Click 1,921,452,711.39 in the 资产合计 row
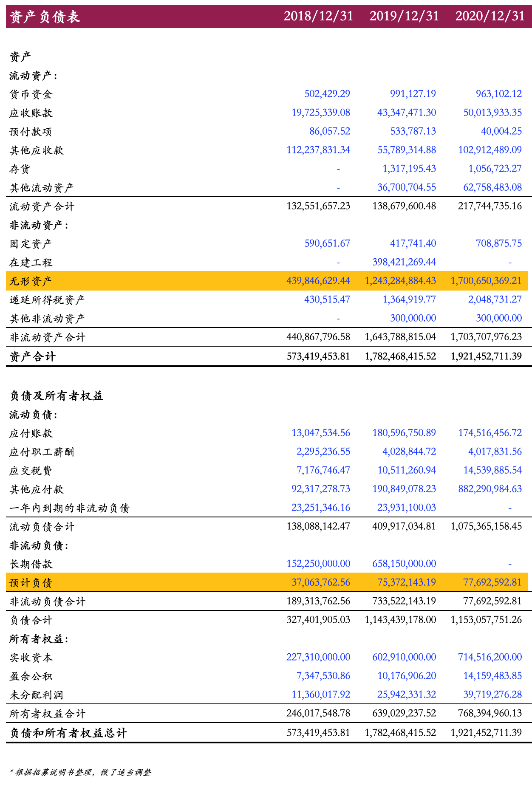The image size is (532, 785). [486, 356]
